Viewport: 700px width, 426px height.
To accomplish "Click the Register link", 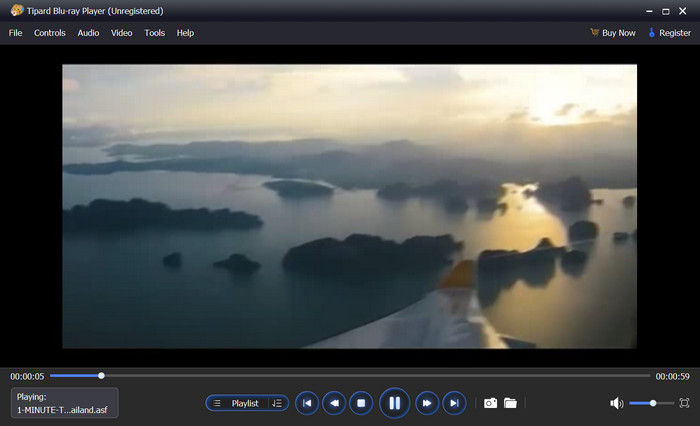I will click(x=675, y=33).
